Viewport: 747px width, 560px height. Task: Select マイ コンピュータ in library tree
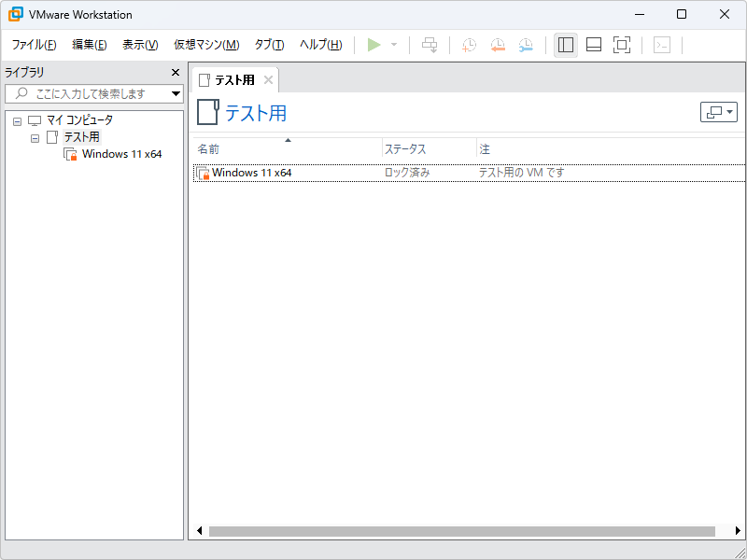click(79, 120)
